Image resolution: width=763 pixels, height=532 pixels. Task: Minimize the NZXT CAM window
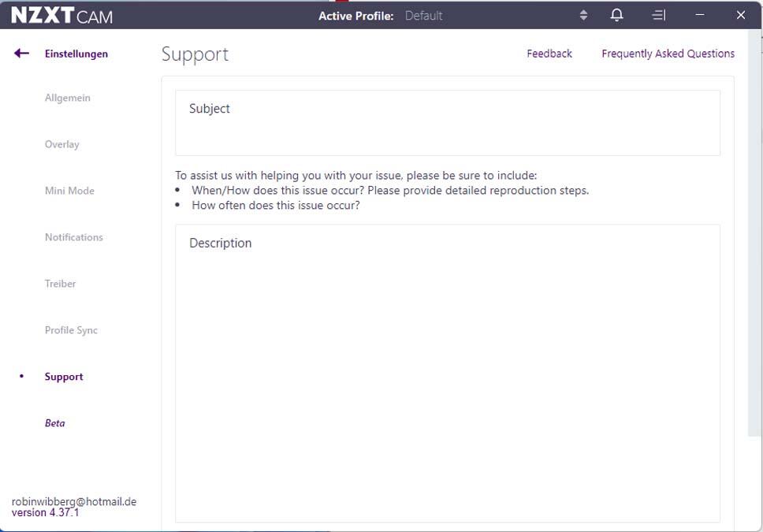700,15
